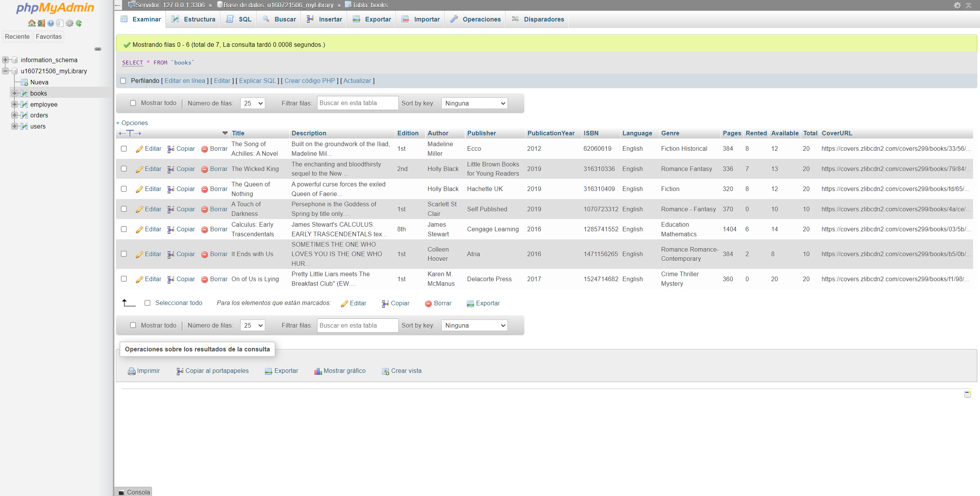The image size is (980, 496).
Task: Type in the Buscar en esta tabla field
Action: 357,103
